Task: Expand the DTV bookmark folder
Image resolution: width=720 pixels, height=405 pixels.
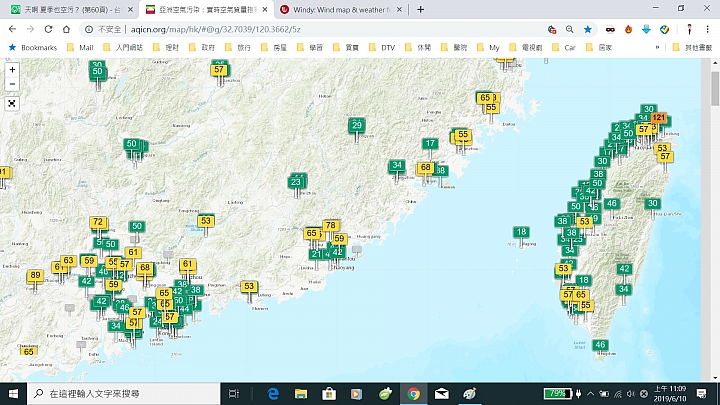Action: click(385, 47)
